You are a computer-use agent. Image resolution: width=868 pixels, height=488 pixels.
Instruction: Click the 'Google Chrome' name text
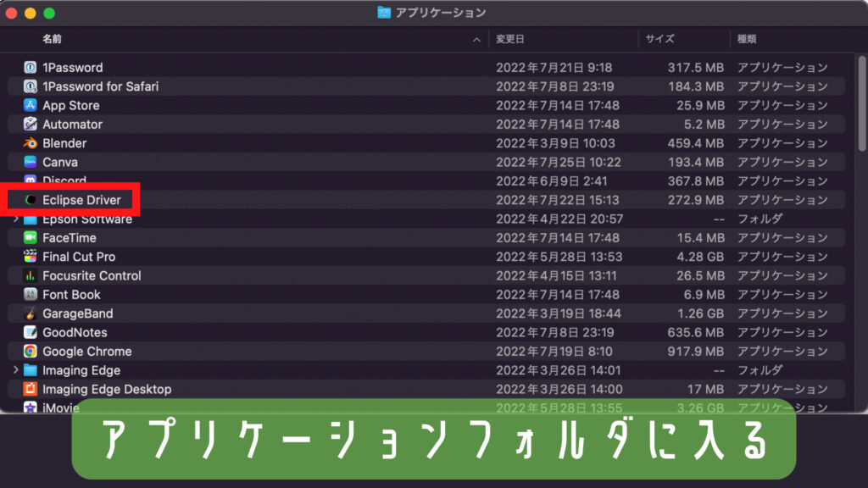[87, 352]
